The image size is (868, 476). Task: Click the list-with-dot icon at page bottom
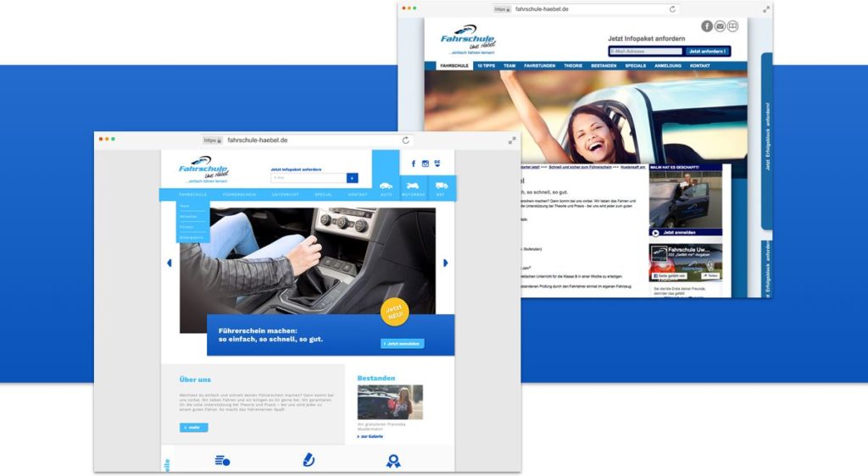(223, 461)
